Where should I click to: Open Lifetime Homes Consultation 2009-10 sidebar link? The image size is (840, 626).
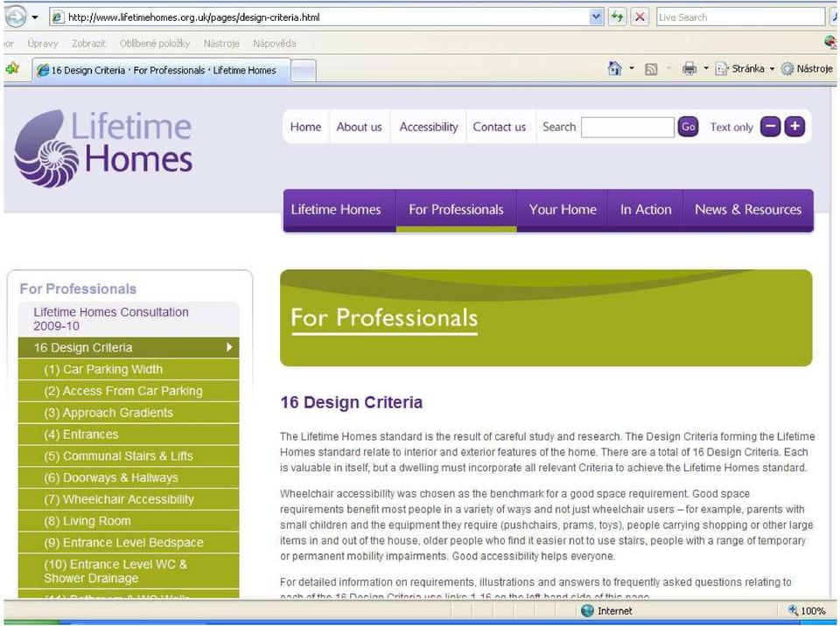click(x=129, y=319)
